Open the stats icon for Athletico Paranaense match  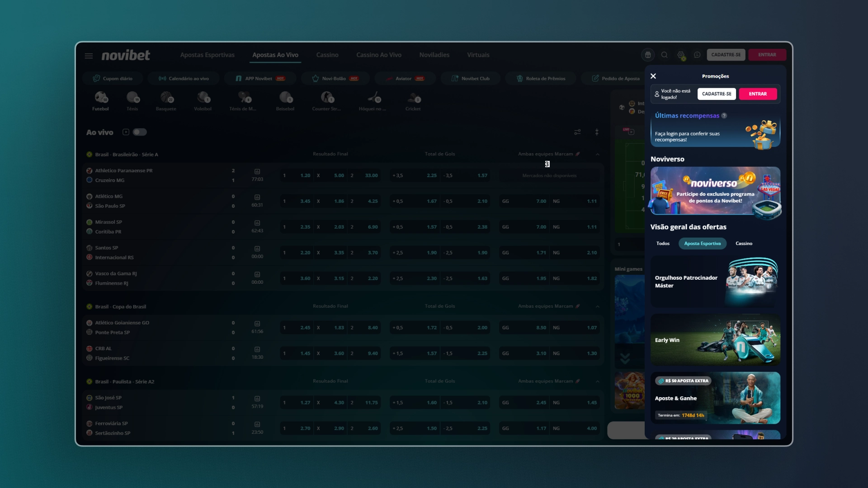pyautogui.click(x=257, y=171)
